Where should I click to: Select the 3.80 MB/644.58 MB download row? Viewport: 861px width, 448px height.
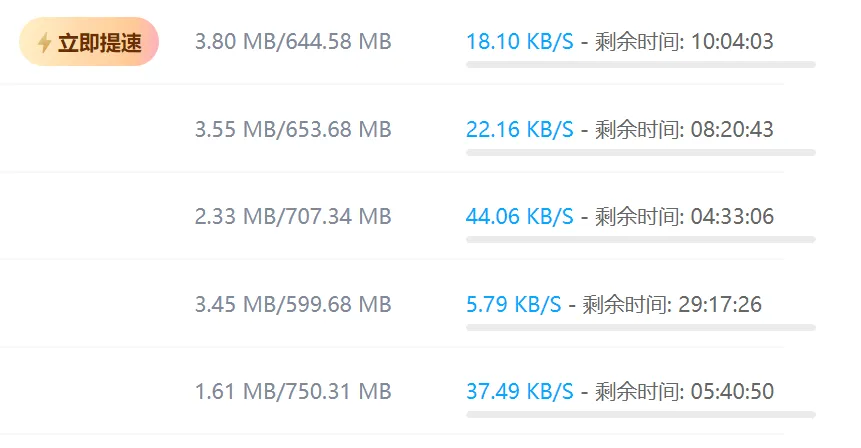(392, 42)
